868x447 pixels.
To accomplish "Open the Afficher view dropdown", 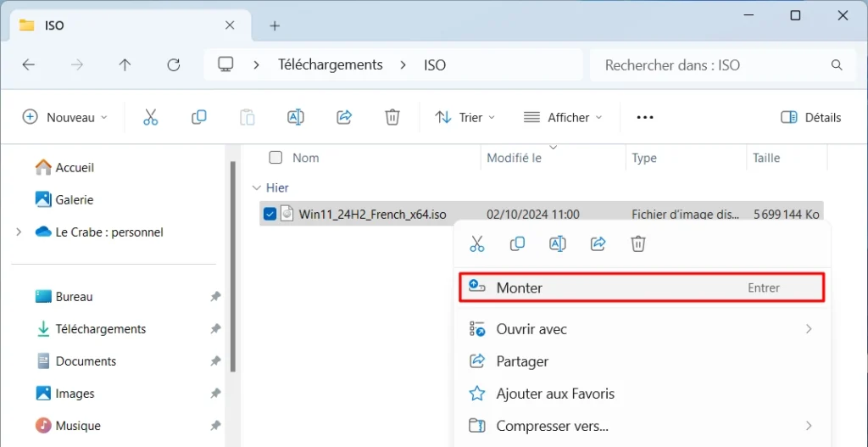I will pyautogui.click(x=563, y=117).
